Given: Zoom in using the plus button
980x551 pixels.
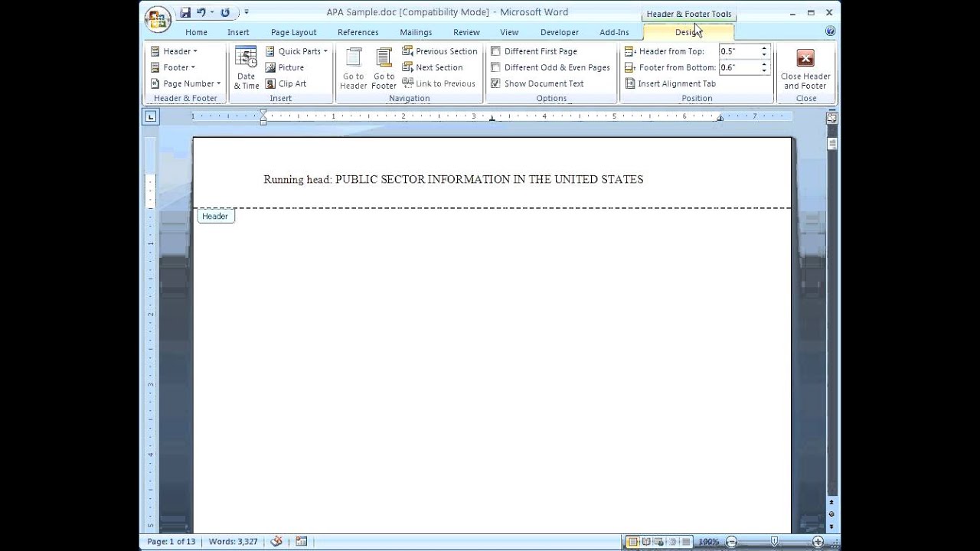Looking at the screenshot, I should coord(818,542).
